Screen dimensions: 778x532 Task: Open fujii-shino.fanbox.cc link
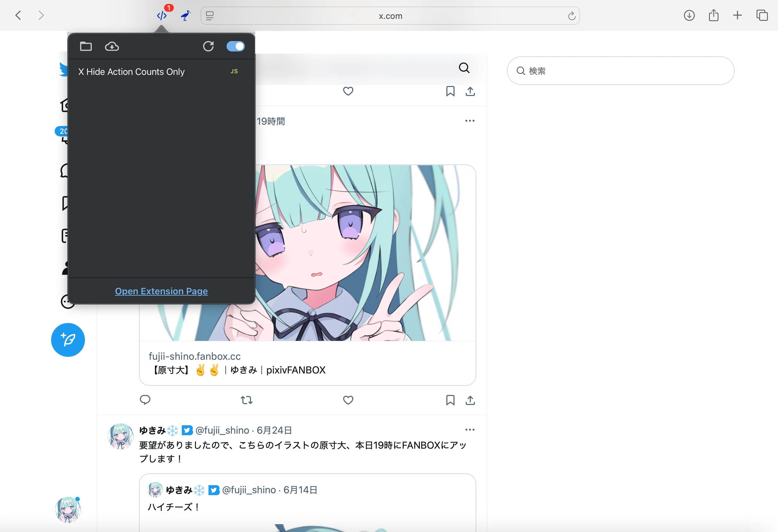(195, 356)
